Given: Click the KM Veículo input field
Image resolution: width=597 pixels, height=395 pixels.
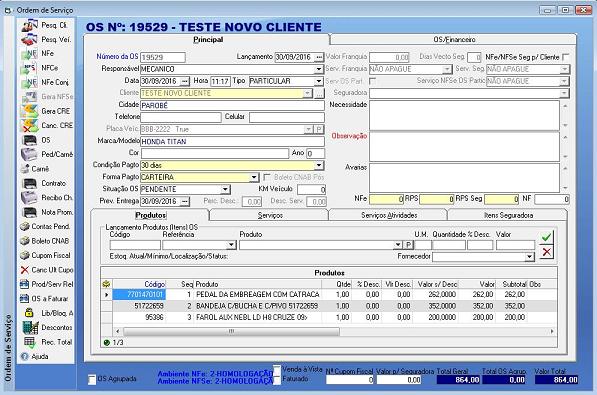Looking at the screenshot, I should 311,190.
